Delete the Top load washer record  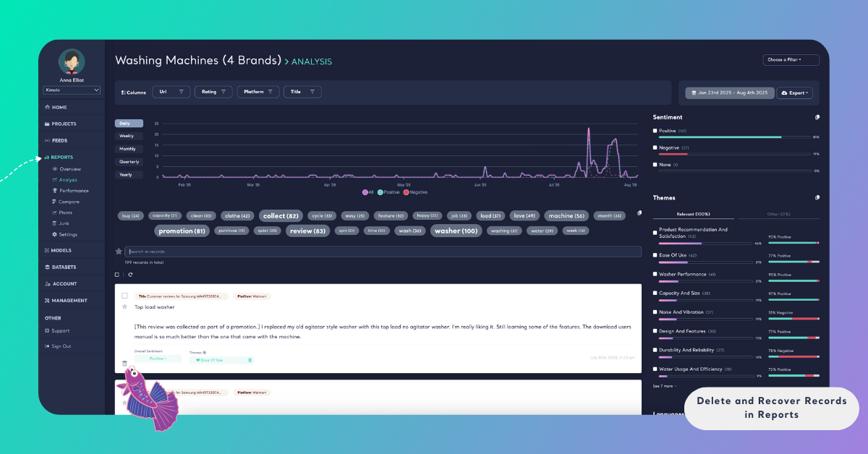tap(124, 363)
